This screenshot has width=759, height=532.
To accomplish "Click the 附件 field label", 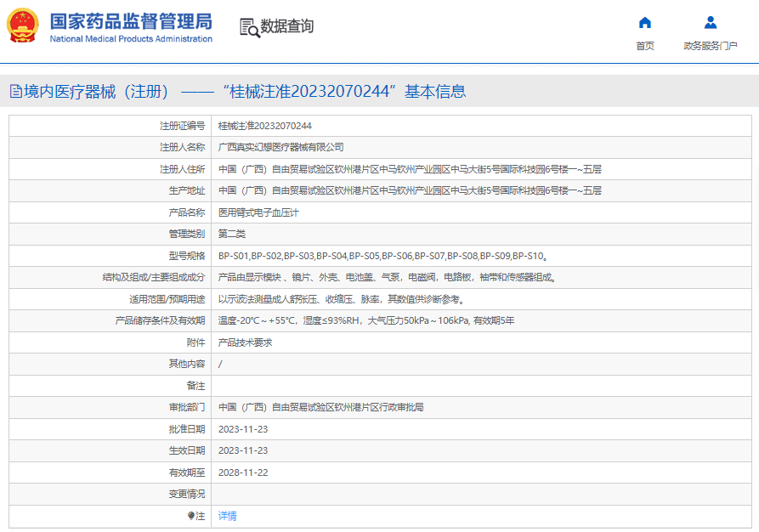I will coord(196,342).
